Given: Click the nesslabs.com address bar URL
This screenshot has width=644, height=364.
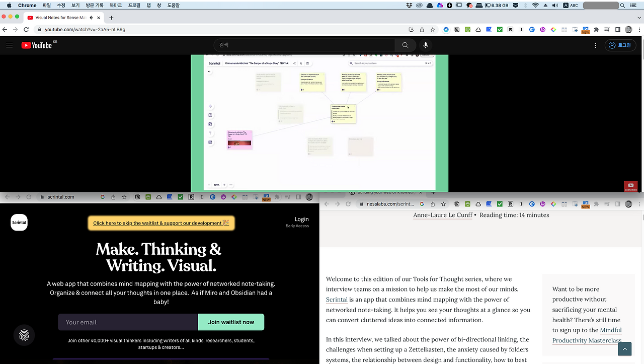Looking at the screenshot, I should point(390,204).
